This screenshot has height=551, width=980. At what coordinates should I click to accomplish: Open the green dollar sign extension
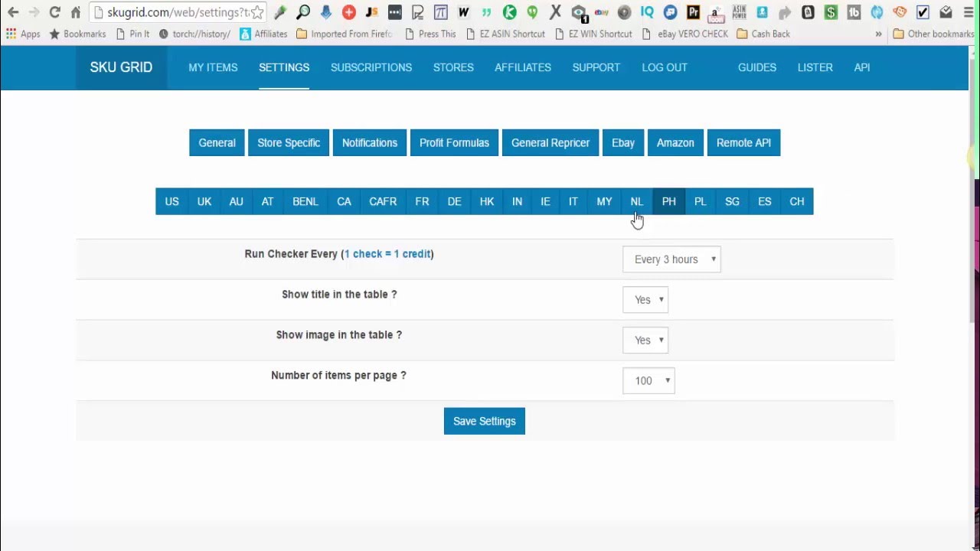tap(831, 12)
